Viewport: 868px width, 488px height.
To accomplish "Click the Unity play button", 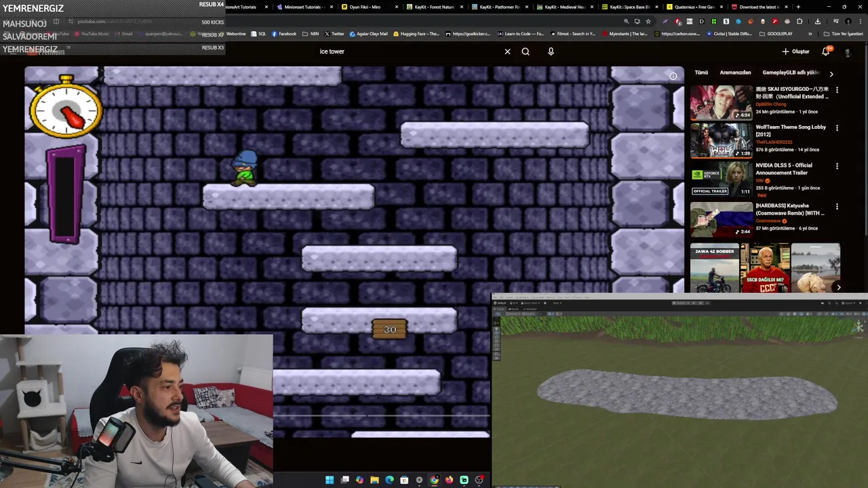I will [x=694, y=303].
